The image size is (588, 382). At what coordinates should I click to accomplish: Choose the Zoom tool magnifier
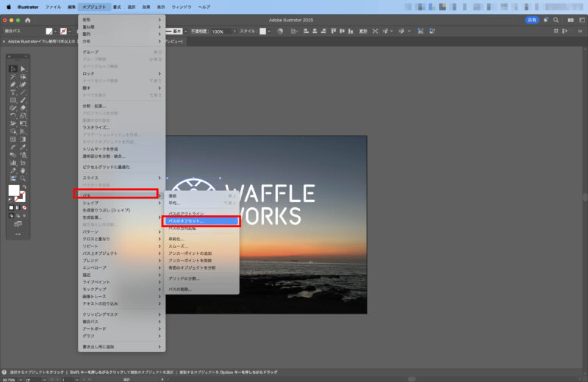click(x=24, y=179)
